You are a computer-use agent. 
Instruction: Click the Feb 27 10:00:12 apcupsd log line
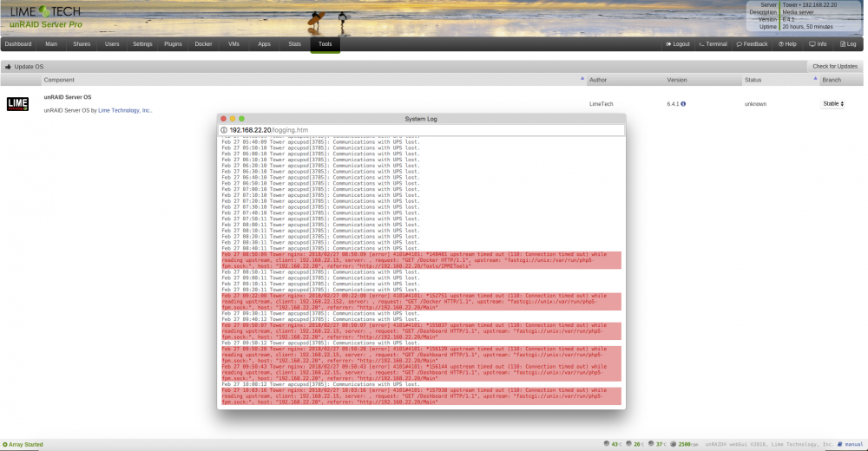click(321, 384)
